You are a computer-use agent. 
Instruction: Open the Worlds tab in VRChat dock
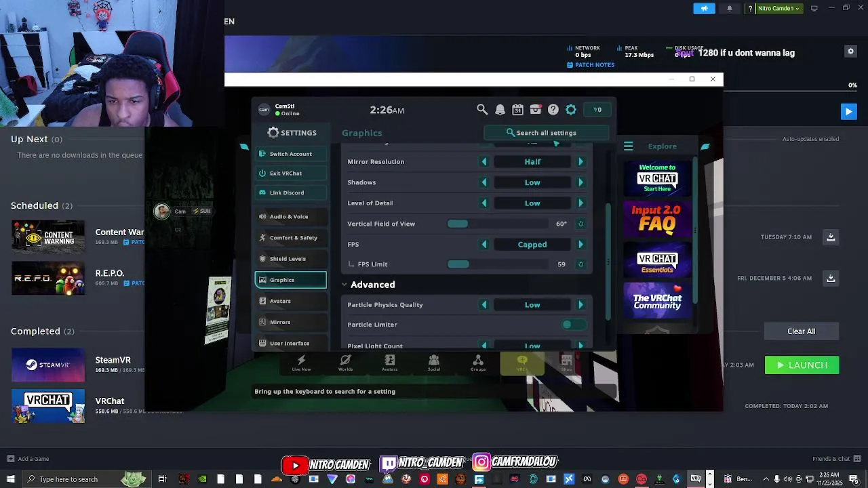click(x=345, y=363)
